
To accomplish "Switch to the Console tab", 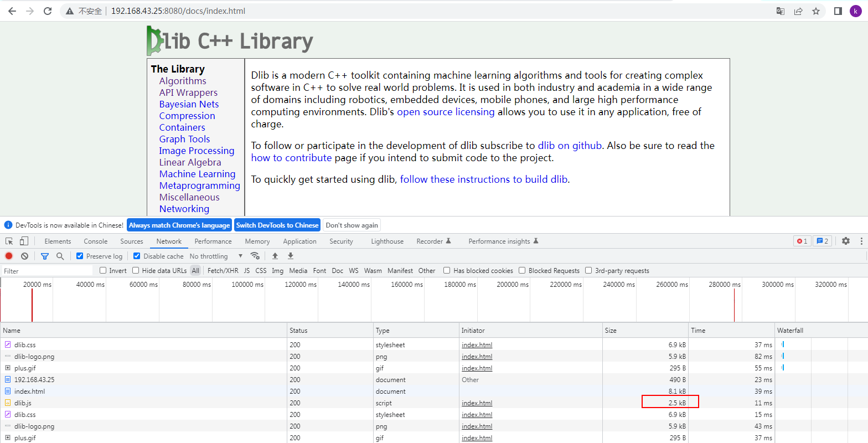I will pyautogui.click(x=96, y=241).
